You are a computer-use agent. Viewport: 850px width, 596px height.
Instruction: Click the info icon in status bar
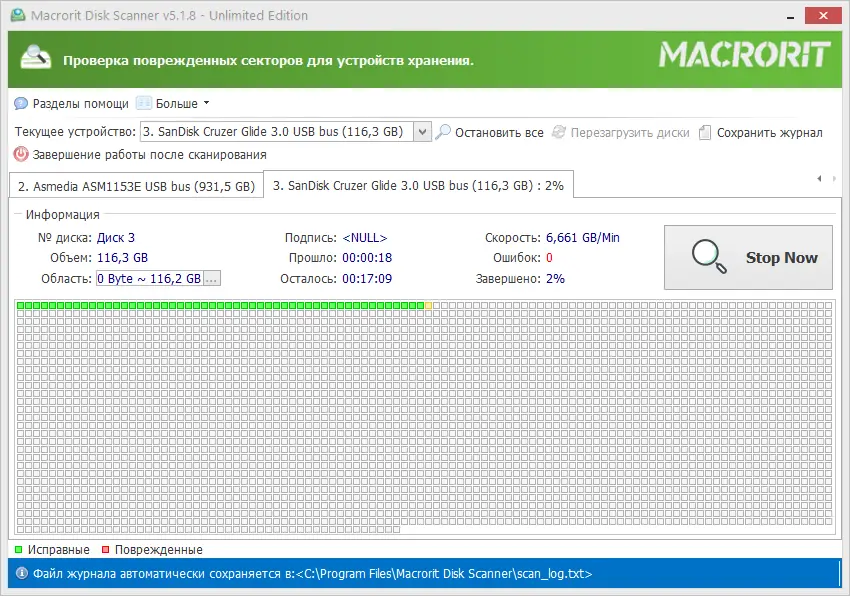pos(22,573)
